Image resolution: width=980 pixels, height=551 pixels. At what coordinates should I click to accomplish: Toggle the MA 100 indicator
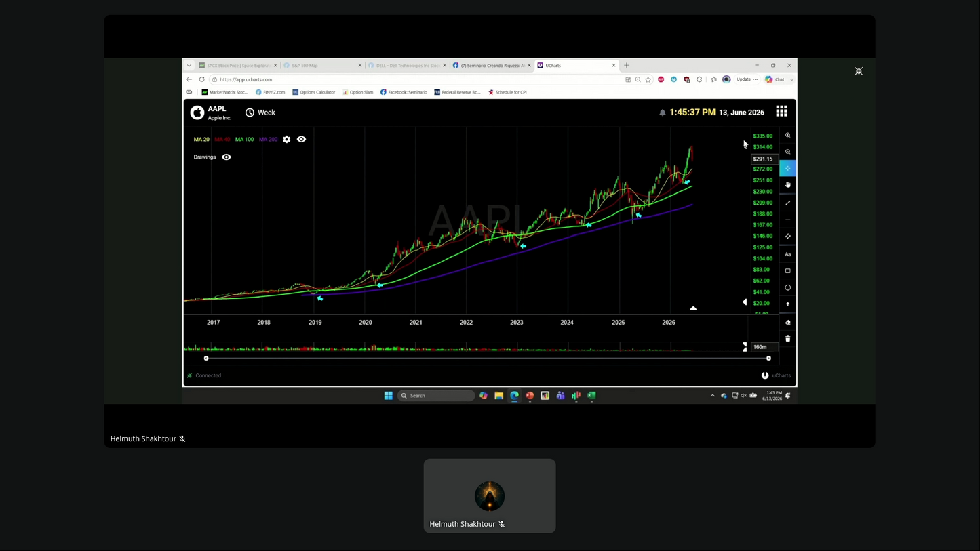244,140
